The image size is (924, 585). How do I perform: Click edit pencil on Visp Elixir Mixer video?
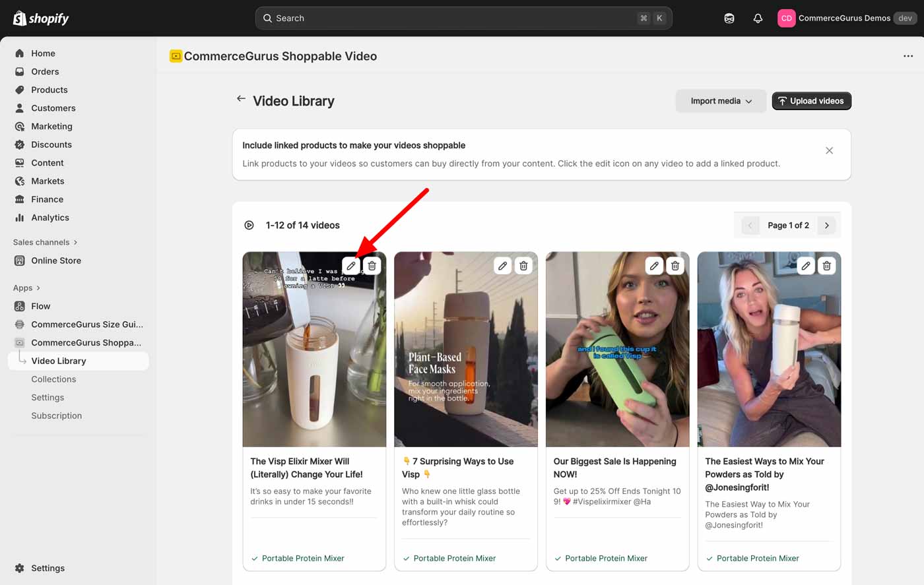tap(351, 266)
